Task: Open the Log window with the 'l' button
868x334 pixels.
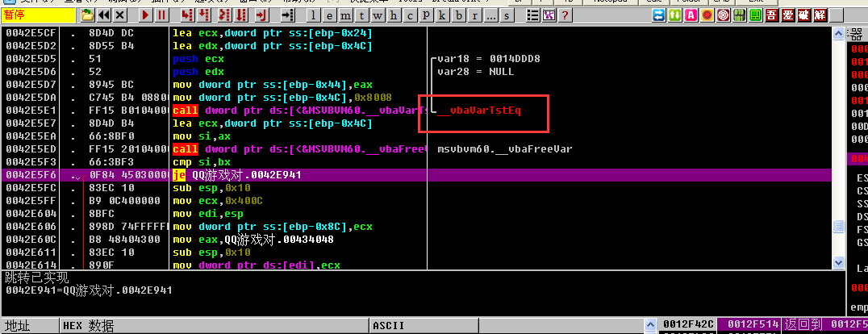Action: point(314,15)
